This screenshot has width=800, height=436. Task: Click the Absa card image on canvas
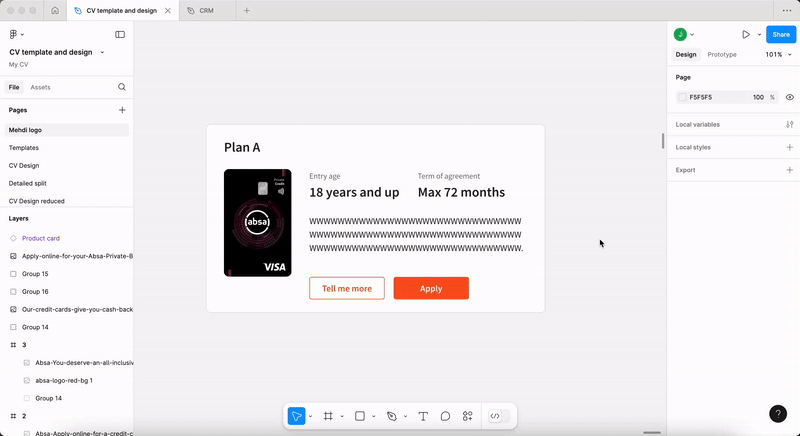(x=258, y=223)
